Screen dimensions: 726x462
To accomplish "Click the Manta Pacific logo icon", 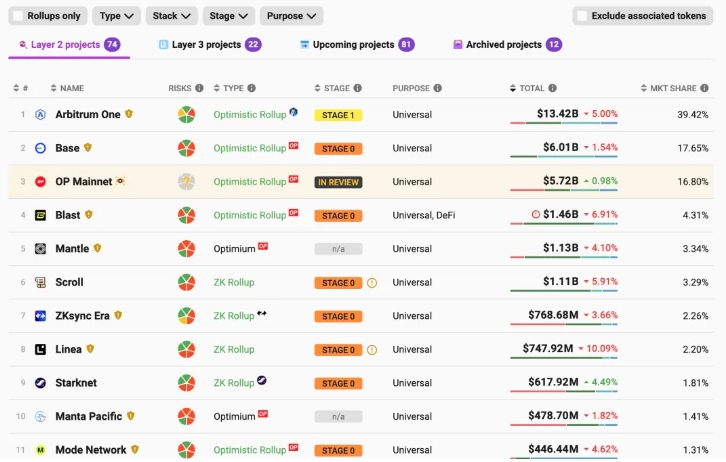I will [40, 417].
